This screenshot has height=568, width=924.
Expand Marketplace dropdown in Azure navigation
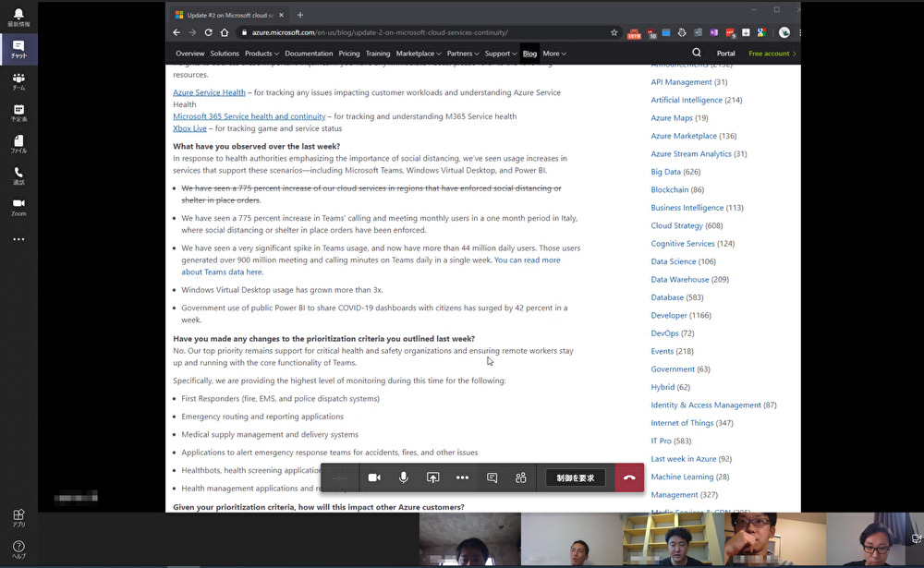tap(419, 54)
